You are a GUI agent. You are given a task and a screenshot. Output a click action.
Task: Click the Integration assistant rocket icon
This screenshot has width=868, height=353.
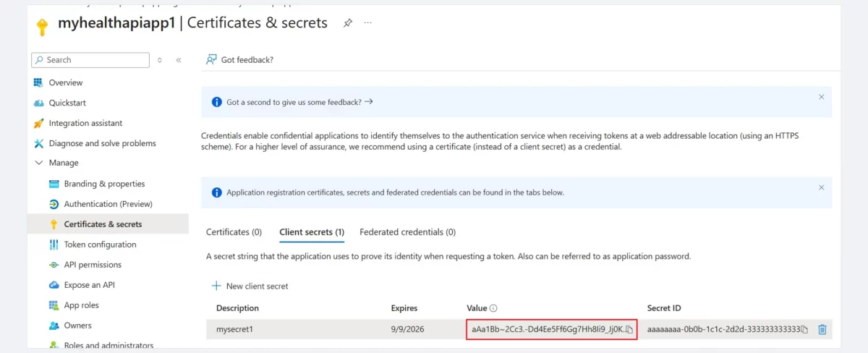tap(39, 123)
